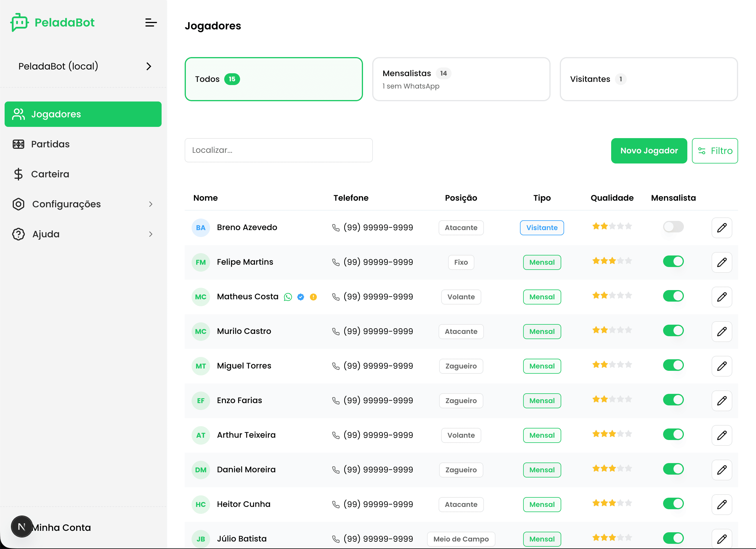The width and height of the screenshot is (756, 549).
Task: Expand Ajuda submenu chevron
Action: click(x=151, y=234)
